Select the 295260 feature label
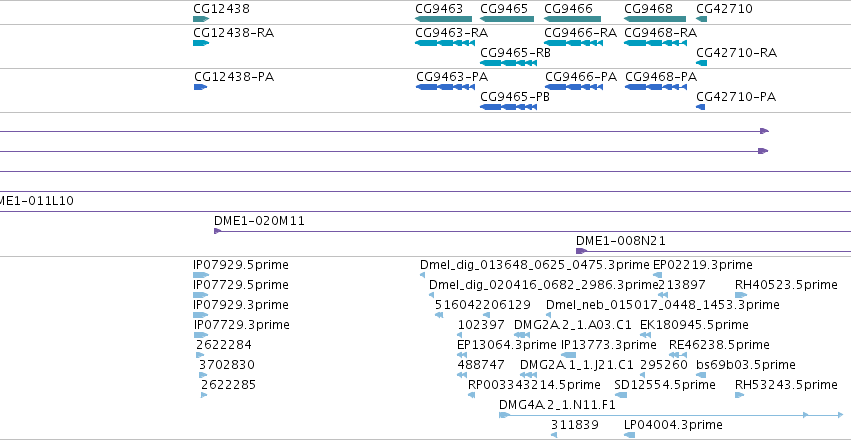Image resolution: width=851 pixels, height=440 pixels. tap(664, 365)
